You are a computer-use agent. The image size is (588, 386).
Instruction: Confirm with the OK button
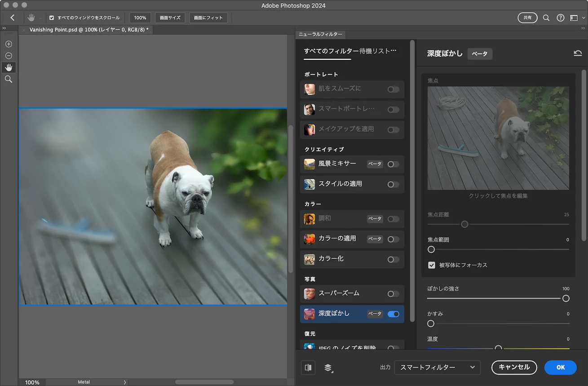pyautogui.click(x=561, y=368)
